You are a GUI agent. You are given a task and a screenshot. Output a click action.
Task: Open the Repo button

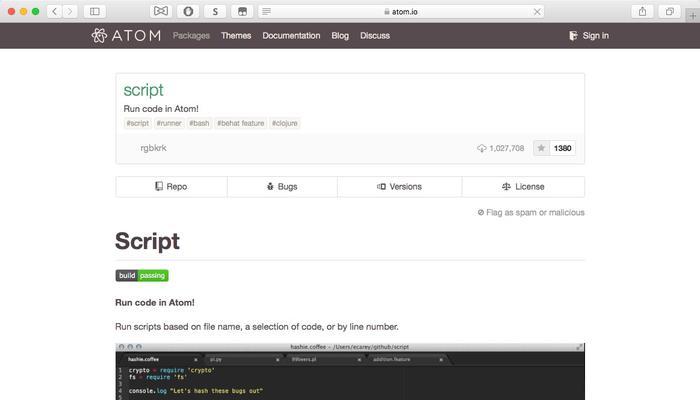click(171, 187)
